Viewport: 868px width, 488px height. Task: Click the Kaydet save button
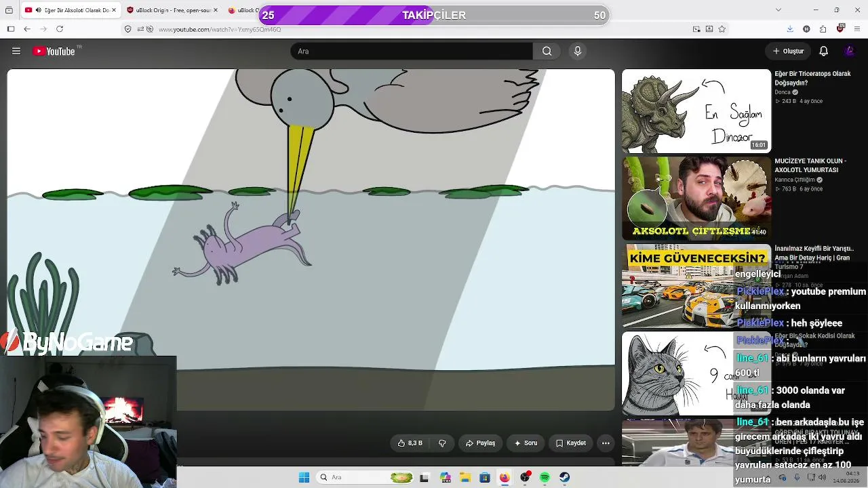570,443
